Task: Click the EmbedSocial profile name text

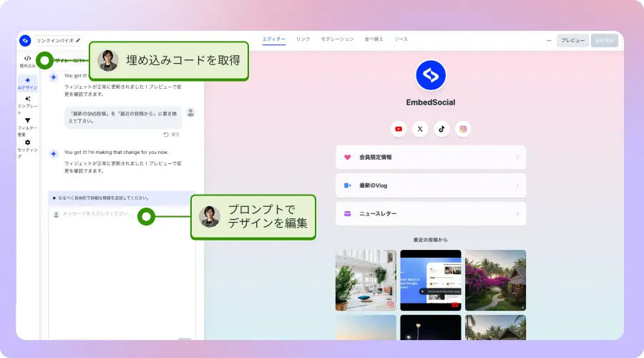Action: click(x=431, y=102)
